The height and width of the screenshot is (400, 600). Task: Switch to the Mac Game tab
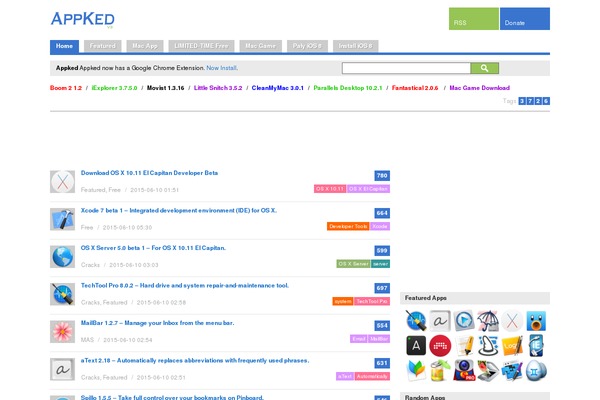261,46
